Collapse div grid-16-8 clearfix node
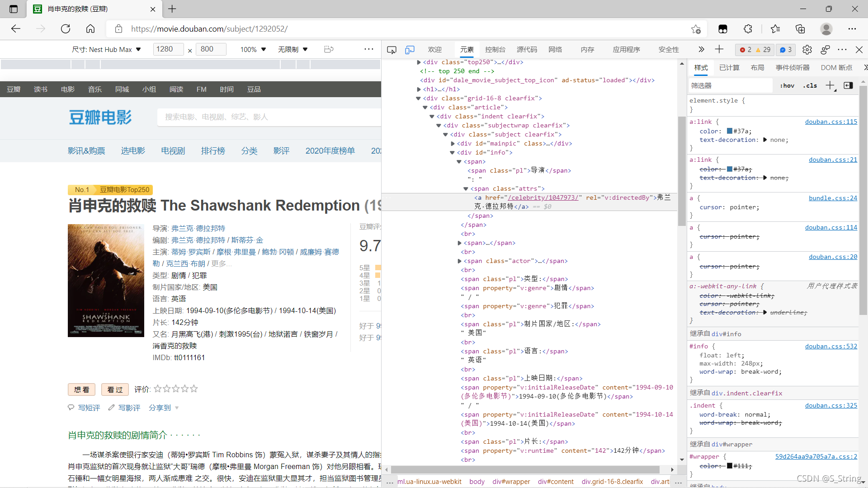Screen dimensions: 868x488 tap(418, 99)
